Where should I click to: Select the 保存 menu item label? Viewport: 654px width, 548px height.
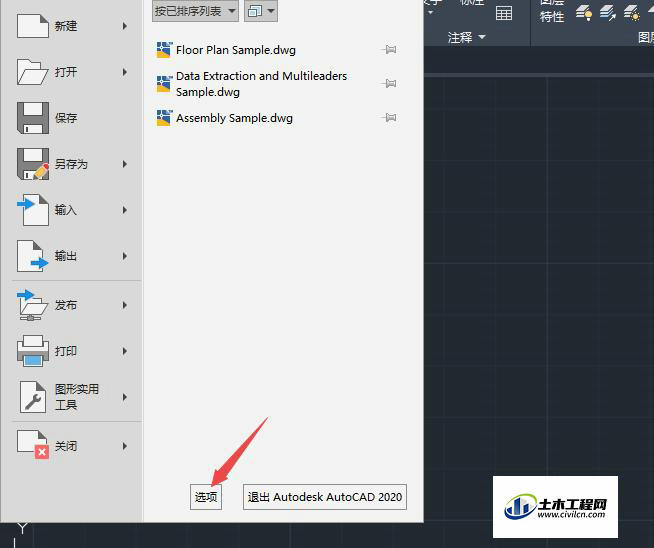pos(66,118)
